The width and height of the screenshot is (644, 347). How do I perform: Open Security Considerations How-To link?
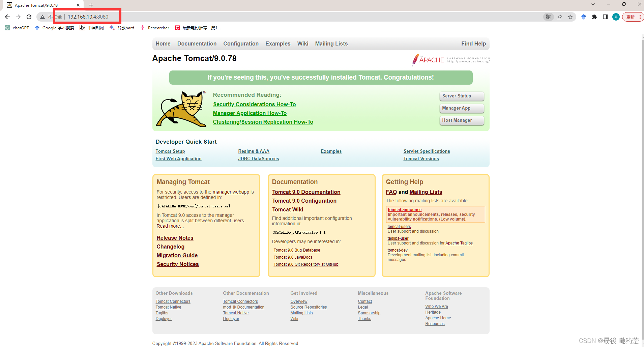[x=254, y=105]
